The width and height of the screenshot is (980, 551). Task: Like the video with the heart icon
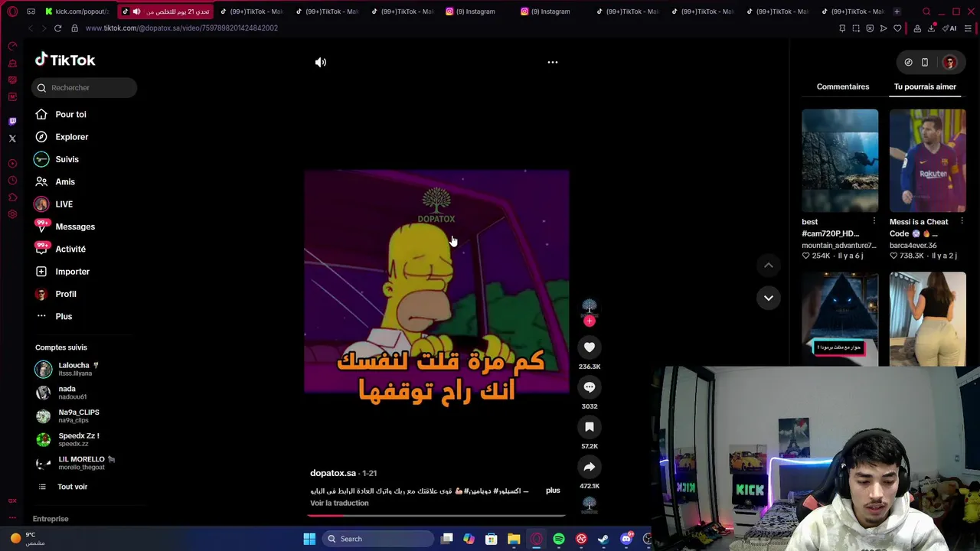tap(590, 347)
